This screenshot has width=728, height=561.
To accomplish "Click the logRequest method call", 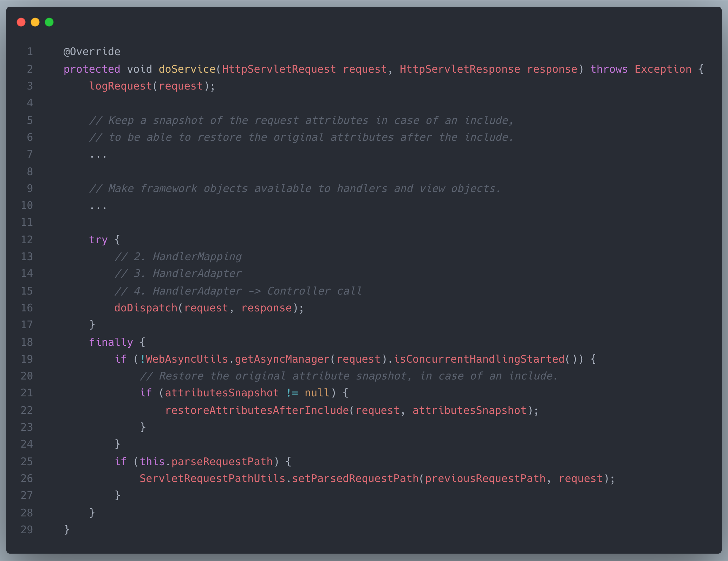I will tap(120, 86).
